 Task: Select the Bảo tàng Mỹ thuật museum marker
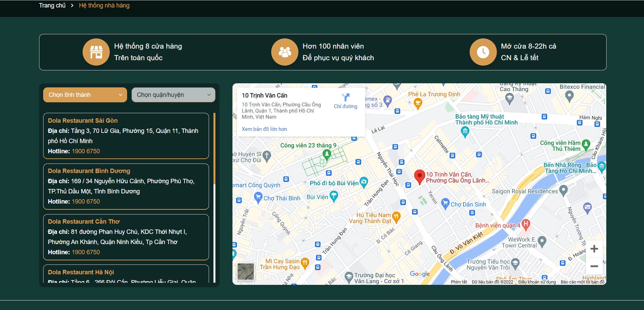[465, 132]
